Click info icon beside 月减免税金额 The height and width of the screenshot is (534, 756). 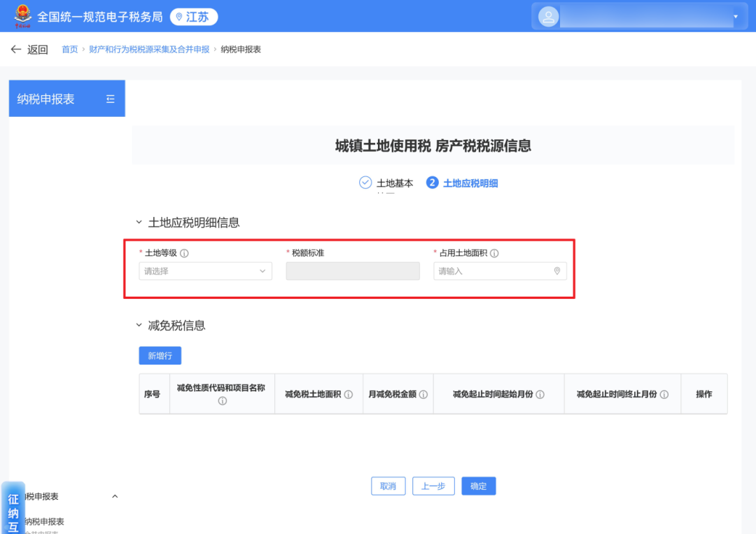(423, 395)
